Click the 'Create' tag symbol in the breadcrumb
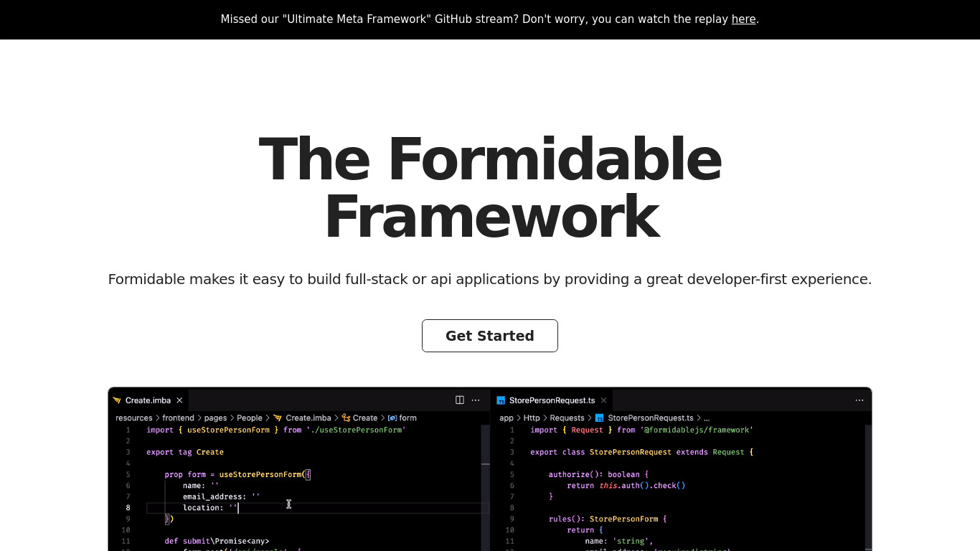 point(365,418)
